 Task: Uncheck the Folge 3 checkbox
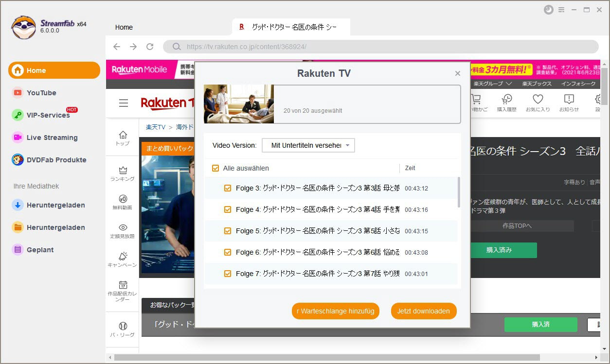tap(227, 188)
